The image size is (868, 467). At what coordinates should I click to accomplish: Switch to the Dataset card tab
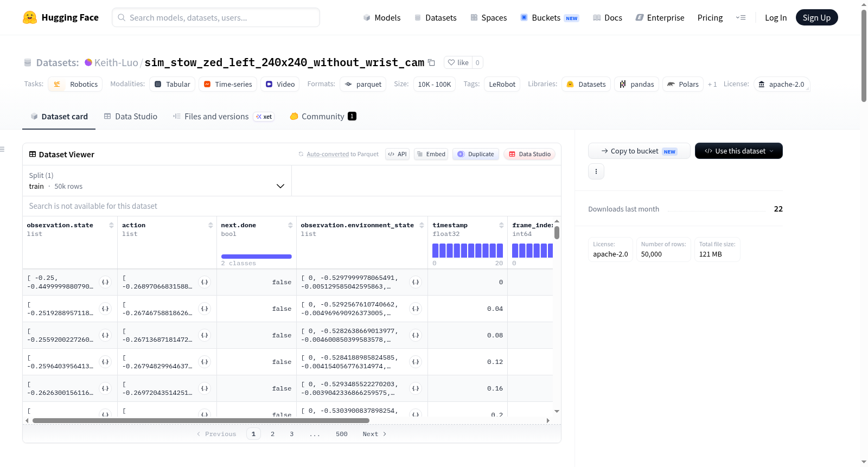[59, 116]
